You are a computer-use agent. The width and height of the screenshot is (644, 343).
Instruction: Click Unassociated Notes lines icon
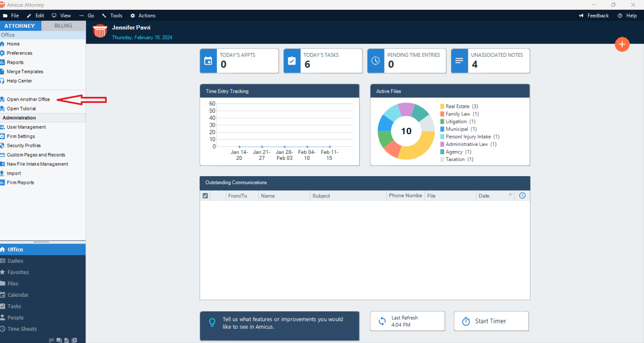coord(460,61)
